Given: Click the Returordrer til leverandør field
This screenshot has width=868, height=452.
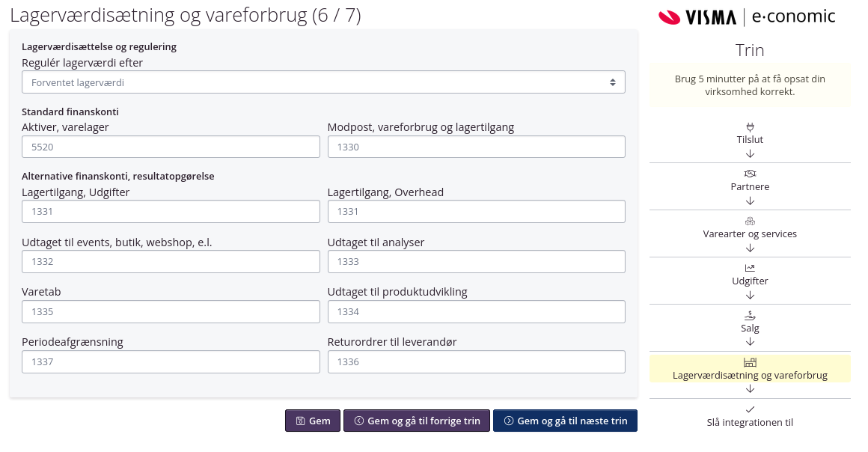Looking at the screenshot, I should point(477,361).
